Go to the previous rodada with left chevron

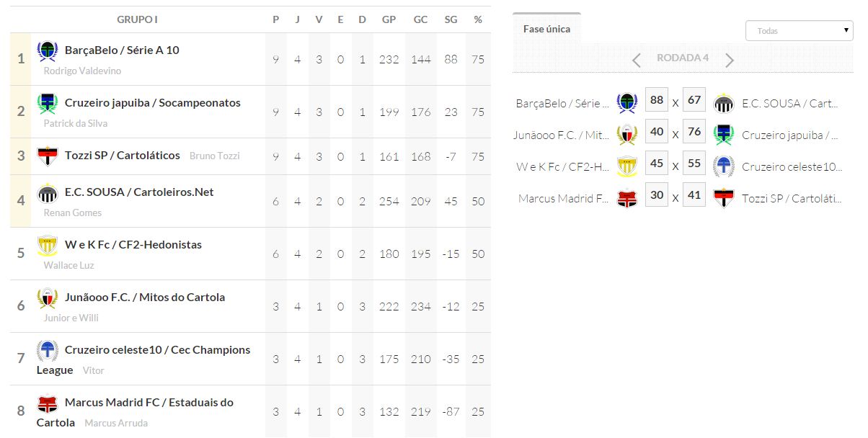(x=636, y=60)
